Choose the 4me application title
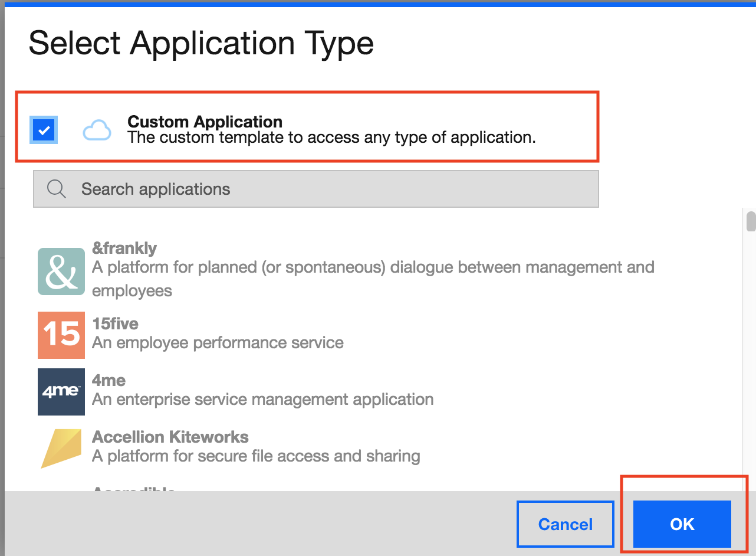Image resolution: width=756 pixels, height=556 pixels. [109, 380]
